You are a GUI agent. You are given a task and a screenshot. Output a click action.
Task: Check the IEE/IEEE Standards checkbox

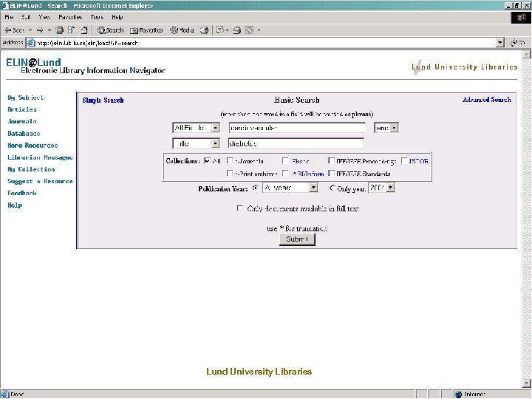[x=332, y=174]
